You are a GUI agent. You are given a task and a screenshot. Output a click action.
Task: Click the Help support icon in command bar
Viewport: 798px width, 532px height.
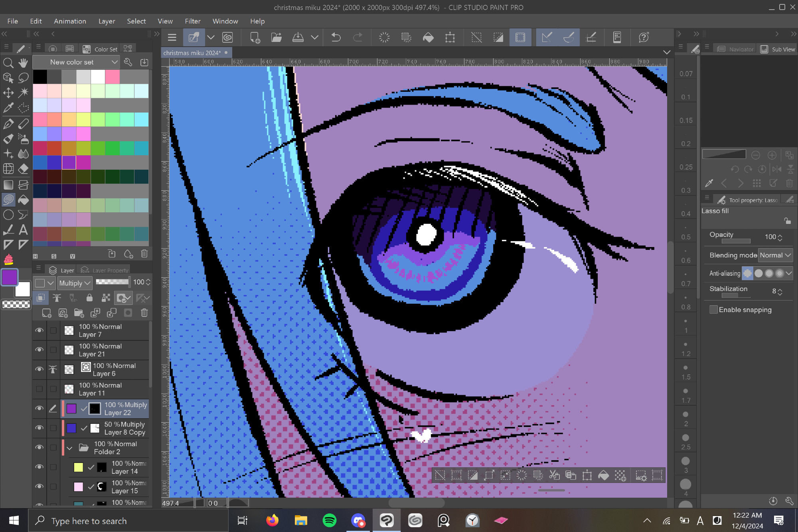pyautogui.click(x=644, y=38)
